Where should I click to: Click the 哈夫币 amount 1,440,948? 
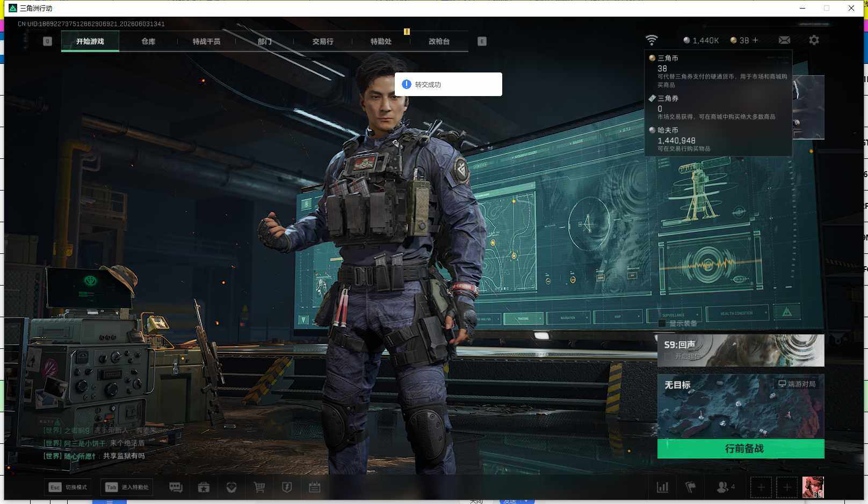coord(676,141)
